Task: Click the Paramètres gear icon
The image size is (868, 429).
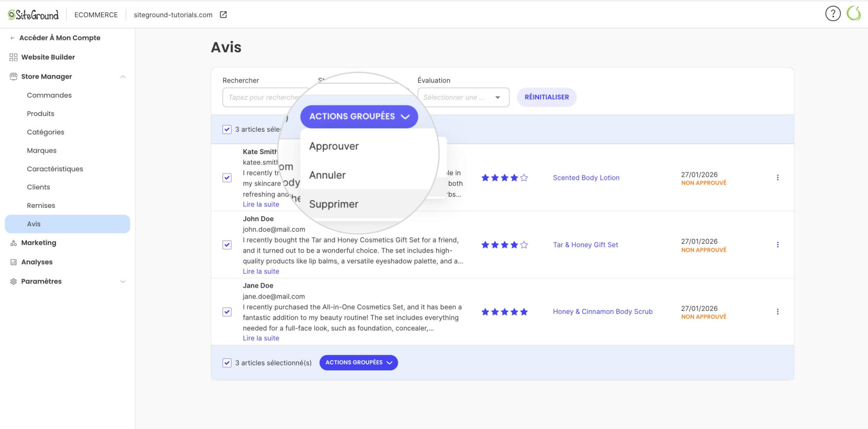Action: click(x=14, y=281)
